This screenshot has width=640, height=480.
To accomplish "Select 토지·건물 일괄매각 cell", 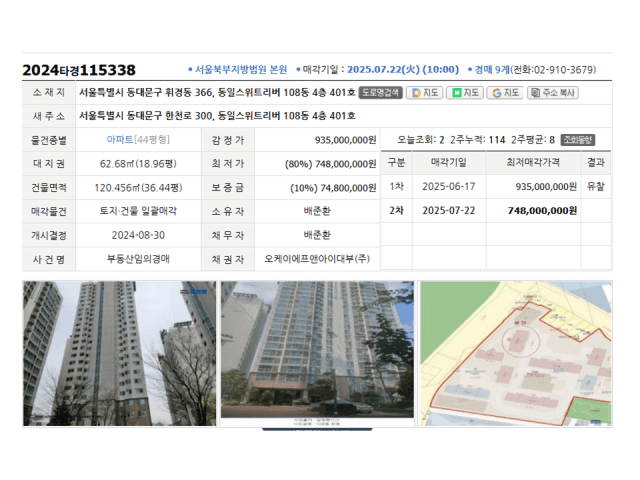I will (x=138, y=211).
